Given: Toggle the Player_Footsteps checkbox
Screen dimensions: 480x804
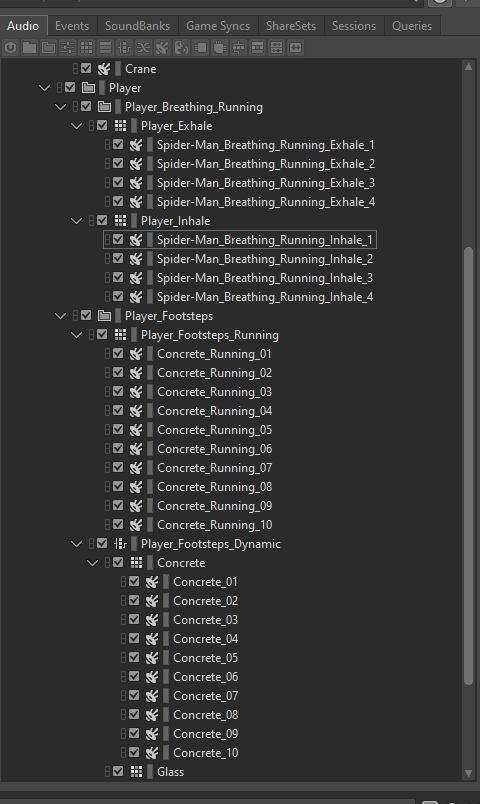Looking at the screenshot, I should coord(86,315).
